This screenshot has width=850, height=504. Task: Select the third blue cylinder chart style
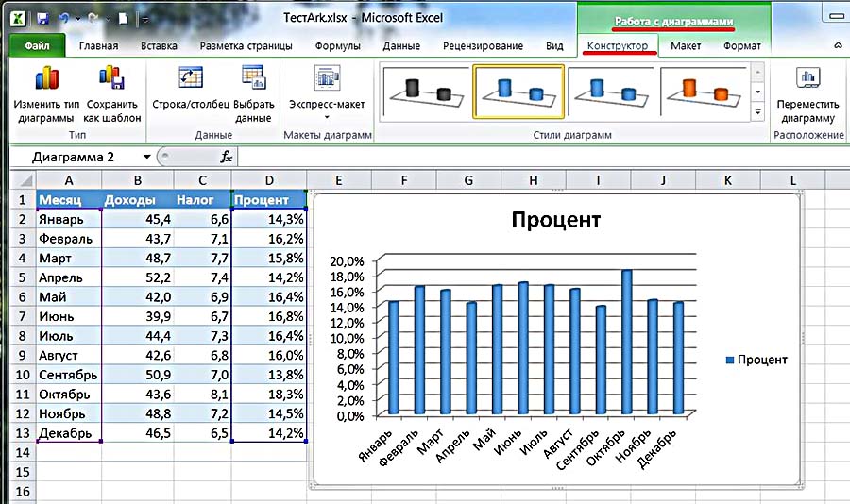coord(611,92)
